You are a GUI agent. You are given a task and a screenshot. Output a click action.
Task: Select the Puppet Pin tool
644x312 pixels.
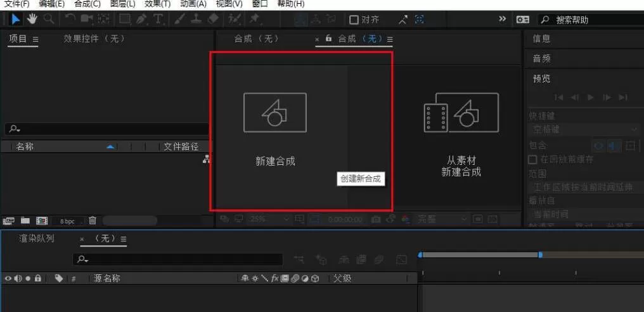255,19
